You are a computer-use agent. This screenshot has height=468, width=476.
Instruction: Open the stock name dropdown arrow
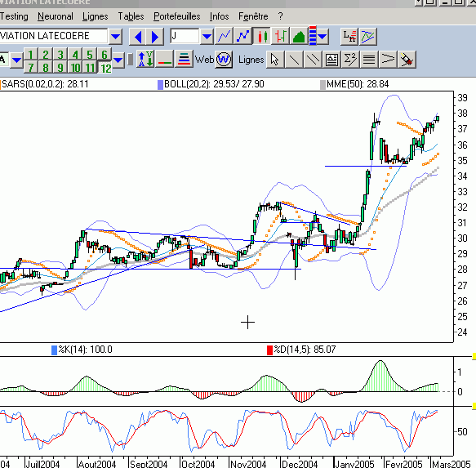(x=116, y=37)
